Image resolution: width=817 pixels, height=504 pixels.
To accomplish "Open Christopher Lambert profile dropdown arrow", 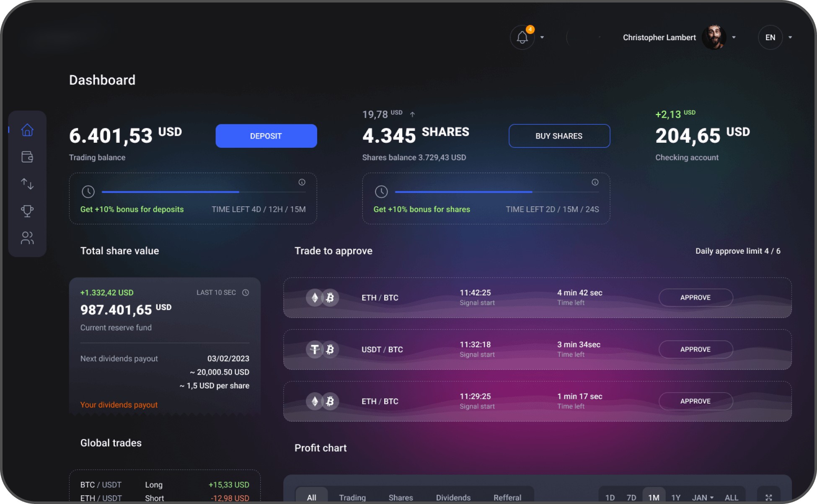I will click(734, 37).
